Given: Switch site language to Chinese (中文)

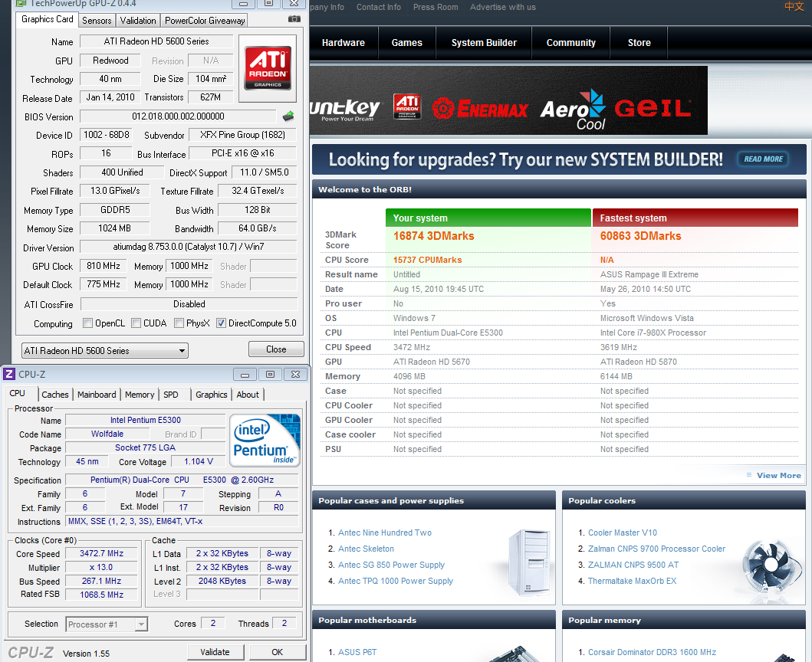Looking at the screenshot, I should 794,7.
